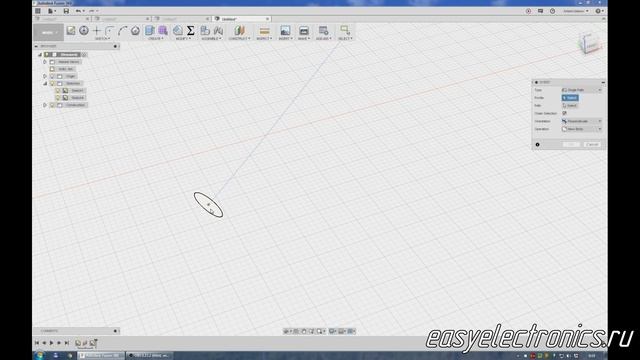Select the Make 3D print icon
Screen dimensions: 640x360
(304, 31)
